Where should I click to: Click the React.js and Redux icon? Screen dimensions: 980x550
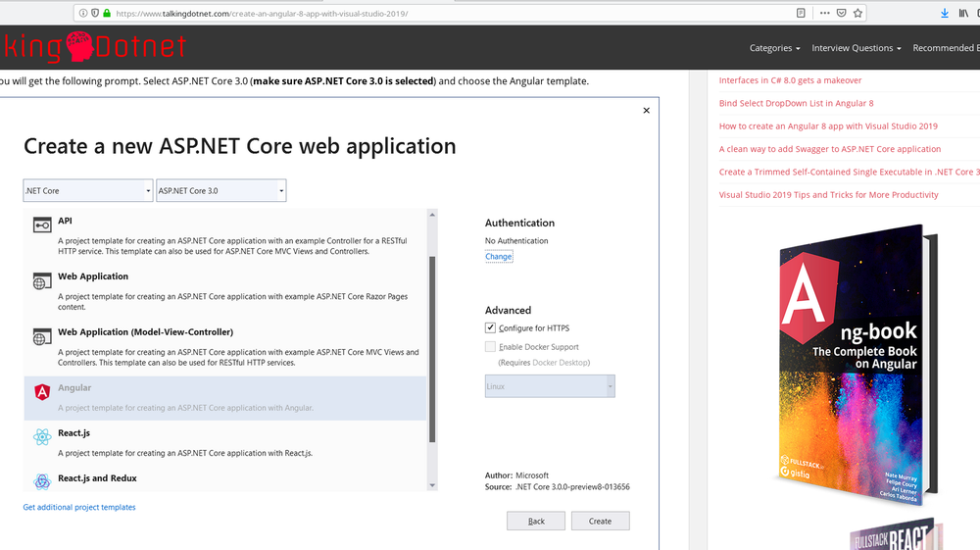(x=42, y=480)
